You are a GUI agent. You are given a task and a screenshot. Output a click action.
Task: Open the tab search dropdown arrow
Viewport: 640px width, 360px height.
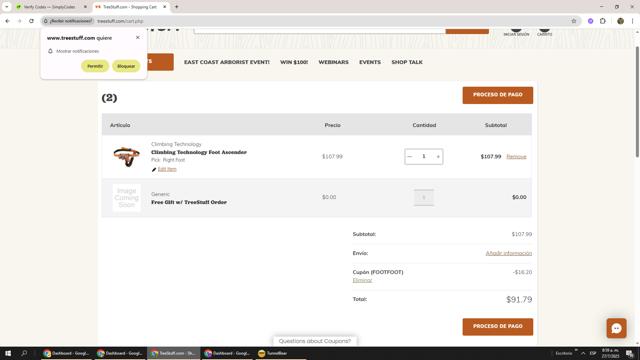(7, 7)
